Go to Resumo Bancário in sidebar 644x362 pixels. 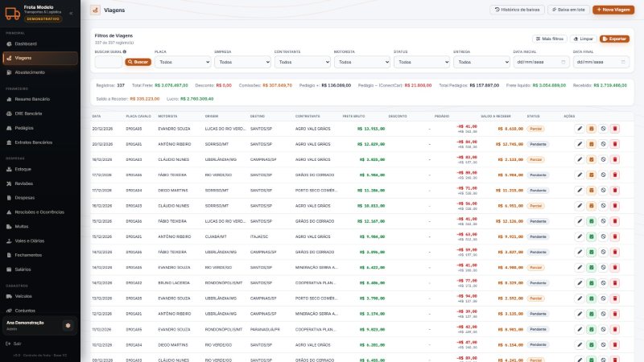pyautogui.click(x=39, y=99)
